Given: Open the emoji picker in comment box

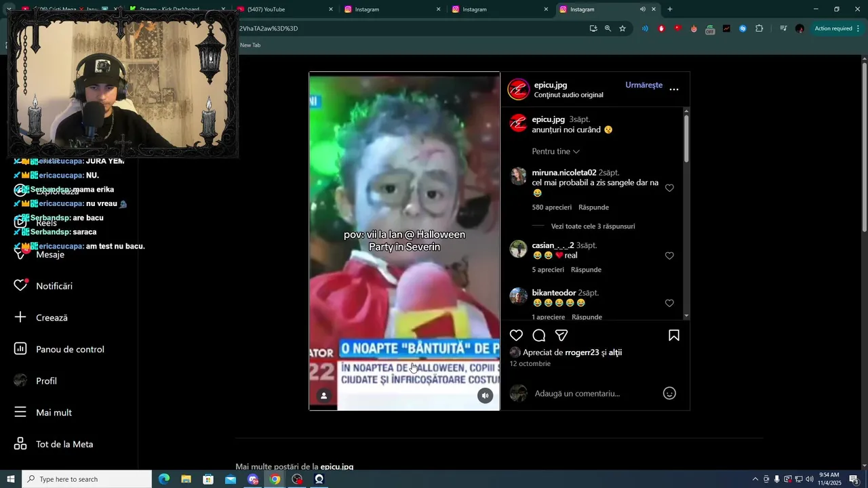Looking at the screenshot, I should (x=669, y=393).
